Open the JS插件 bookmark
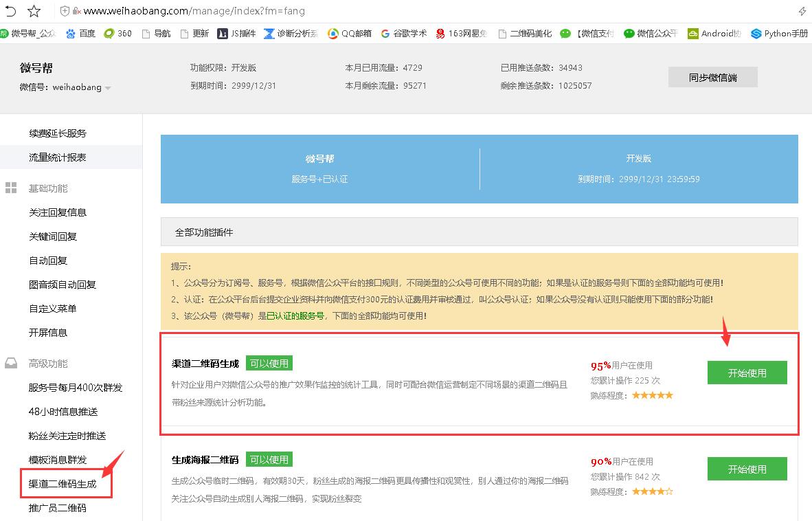The image size is (812, 521). coord(236,33)
